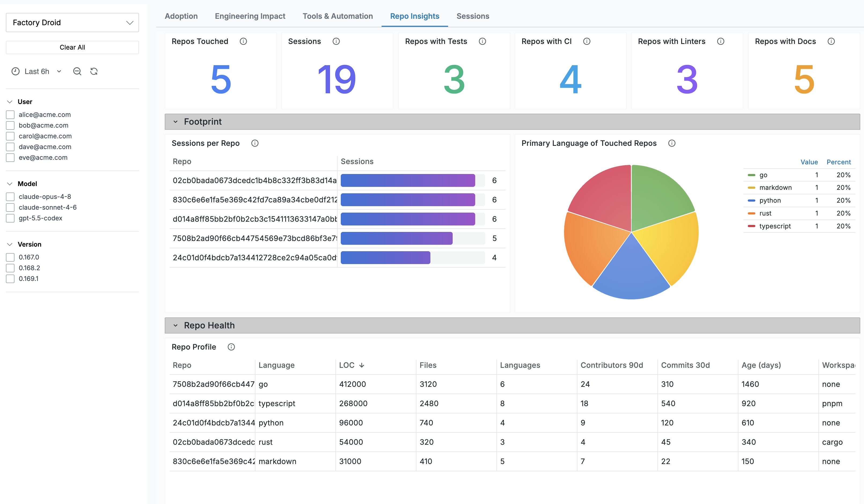Sort legend by Percent column

pos(839,162)
